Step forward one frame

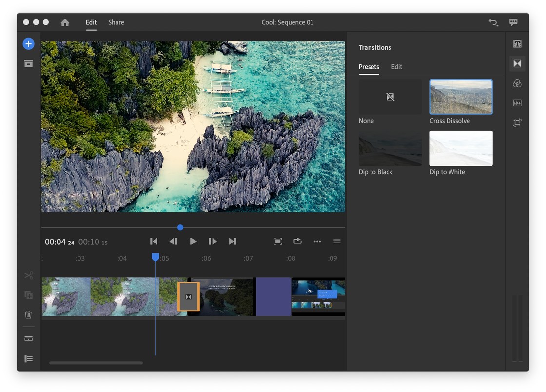pyautogui.click(x=213, y=242)
